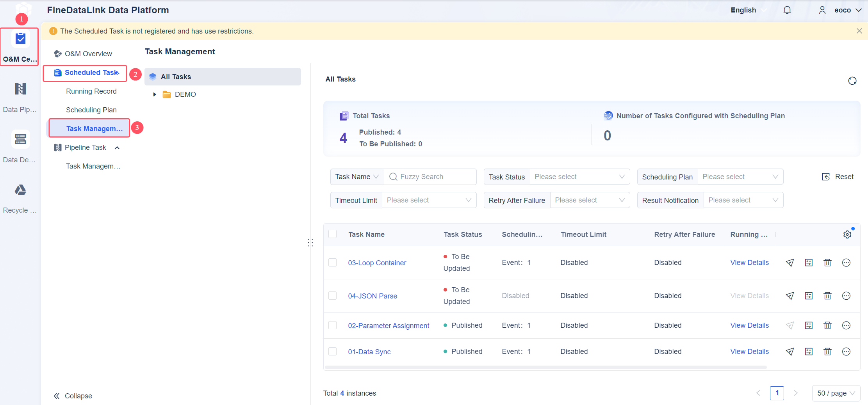Refresh the All Tasks list
Screen dimensions: 868x405
click(852, 81)
